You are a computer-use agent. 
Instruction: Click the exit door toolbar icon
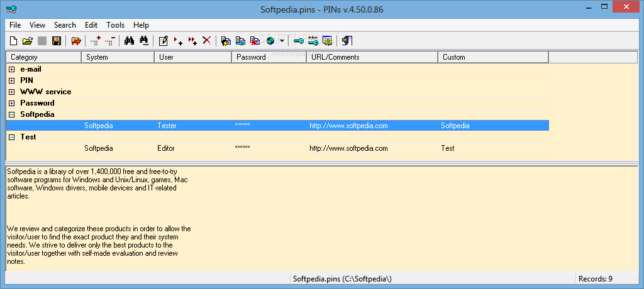[347, 41]
